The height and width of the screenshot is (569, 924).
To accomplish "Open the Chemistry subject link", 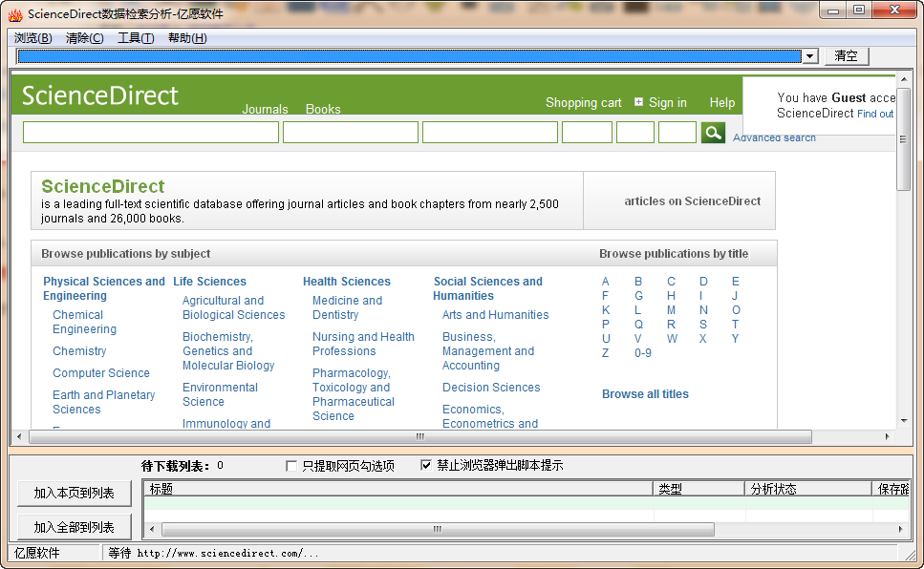I will point(79,351).
